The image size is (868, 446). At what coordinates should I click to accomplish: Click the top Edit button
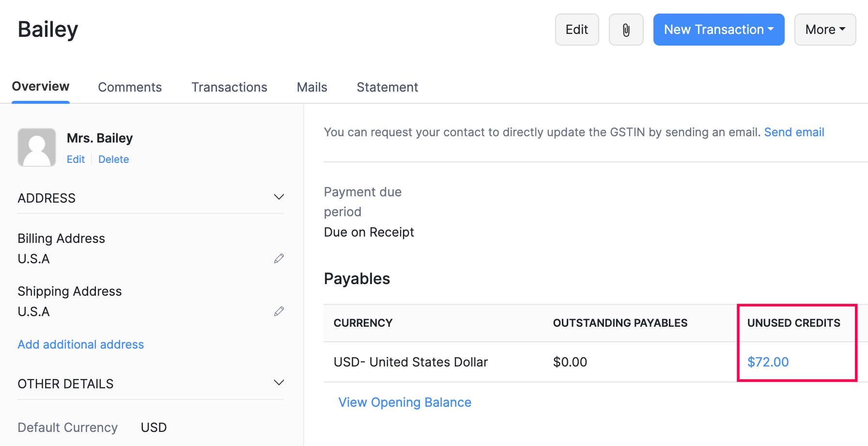click(576, 30)
